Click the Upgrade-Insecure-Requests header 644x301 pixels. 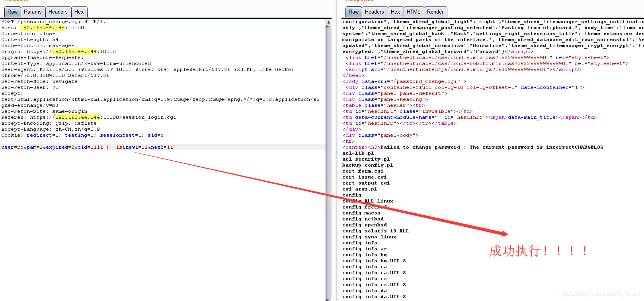46,57
